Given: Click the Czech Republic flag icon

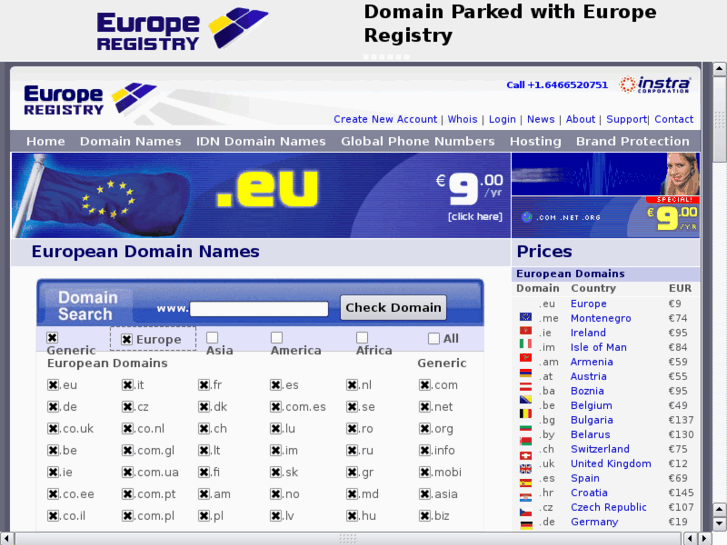Looking at the screenshot, I should (x=525, y=512).
